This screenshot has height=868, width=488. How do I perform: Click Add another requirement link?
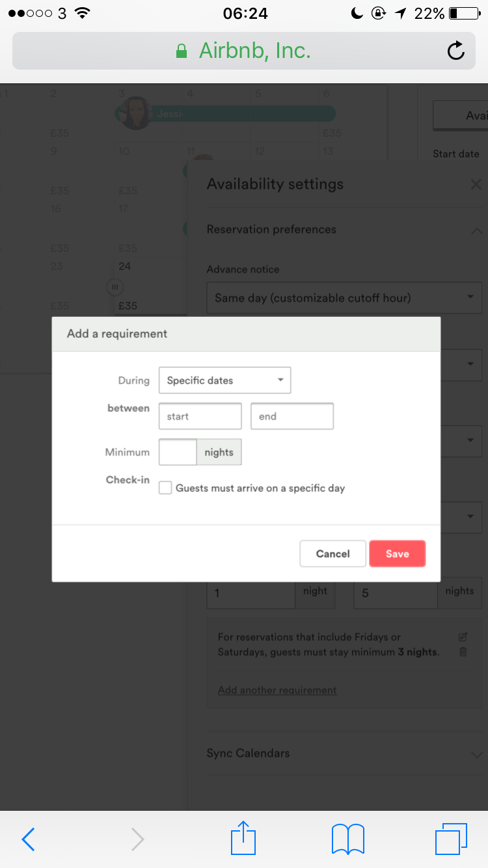pyautogui.click(x=277, y=690)
